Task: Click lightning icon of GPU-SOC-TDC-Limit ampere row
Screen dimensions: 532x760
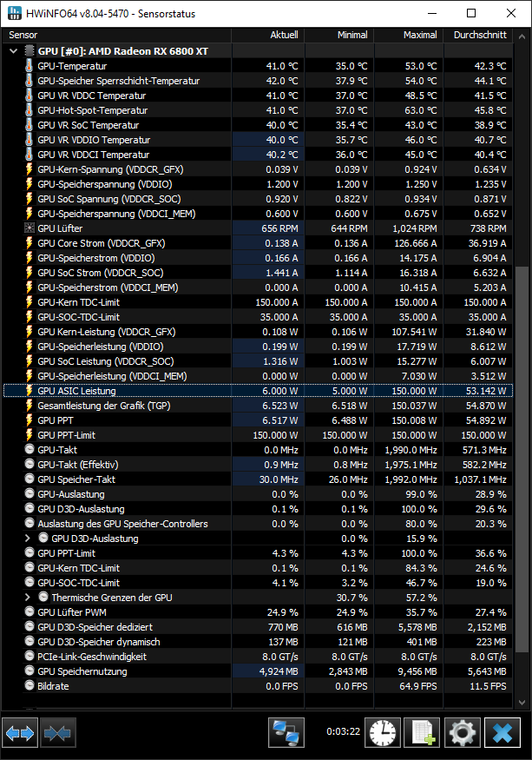Action: 29,317
